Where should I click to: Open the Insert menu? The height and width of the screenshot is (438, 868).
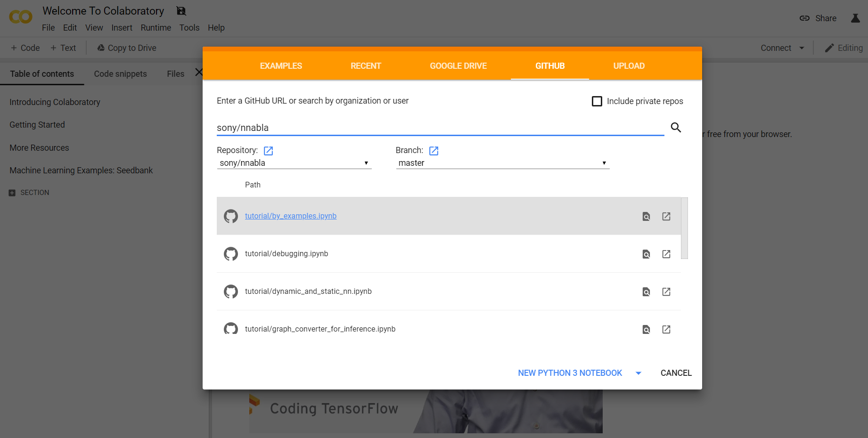[122, 28]
